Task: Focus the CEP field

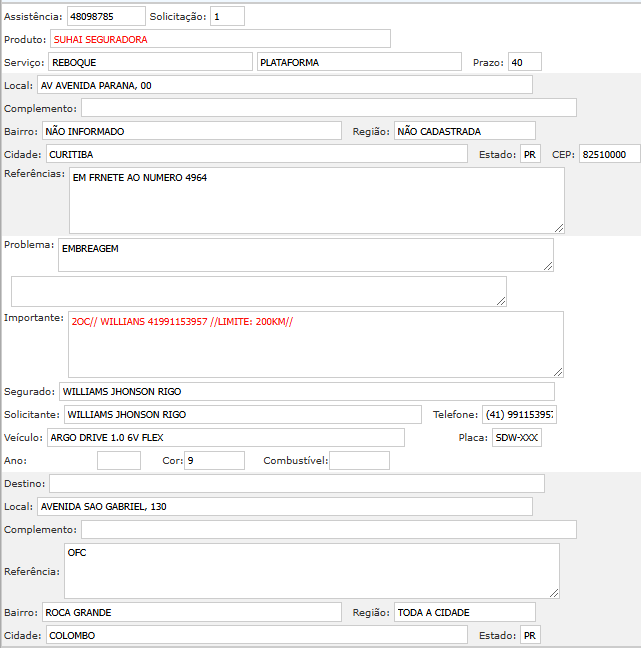Action: pyautogui.click(x=609, y=154)
